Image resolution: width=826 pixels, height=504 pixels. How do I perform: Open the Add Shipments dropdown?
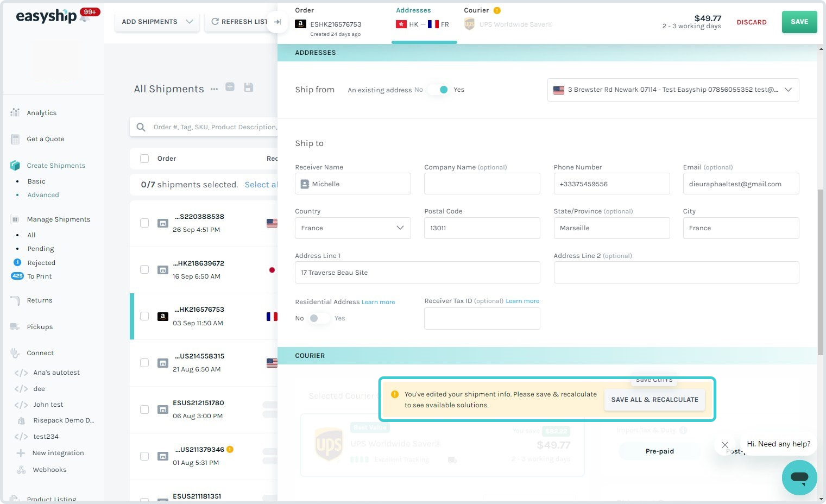click(157, 22)
